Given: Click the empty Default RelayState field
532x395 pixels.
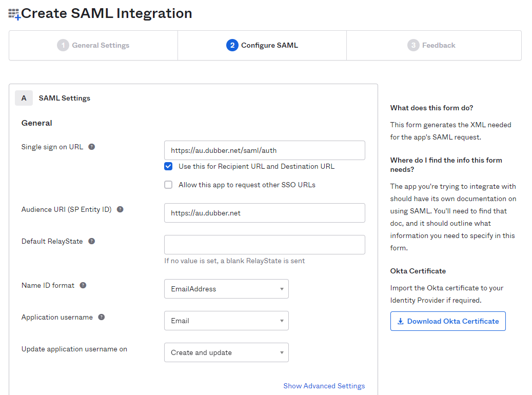Looking at the screenshot, I should tap(265, 245).
